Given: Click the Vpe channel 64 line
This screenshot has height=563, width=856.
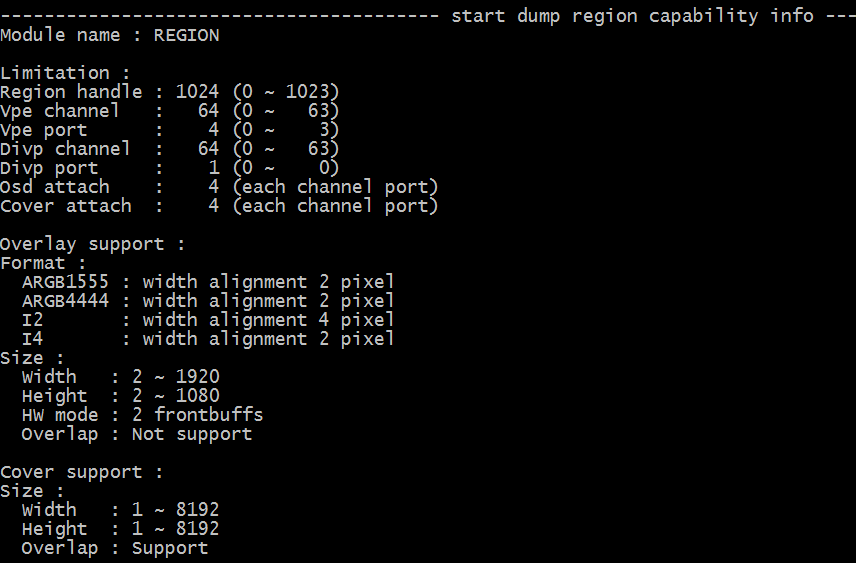Looking at the screenshot, I should (170, 111).
